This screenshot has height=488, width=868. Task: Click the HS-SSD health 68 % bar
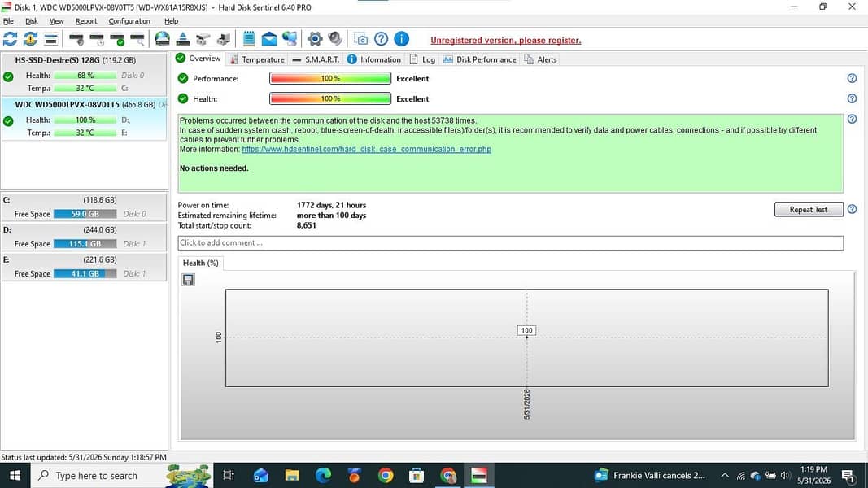point(85,76)
